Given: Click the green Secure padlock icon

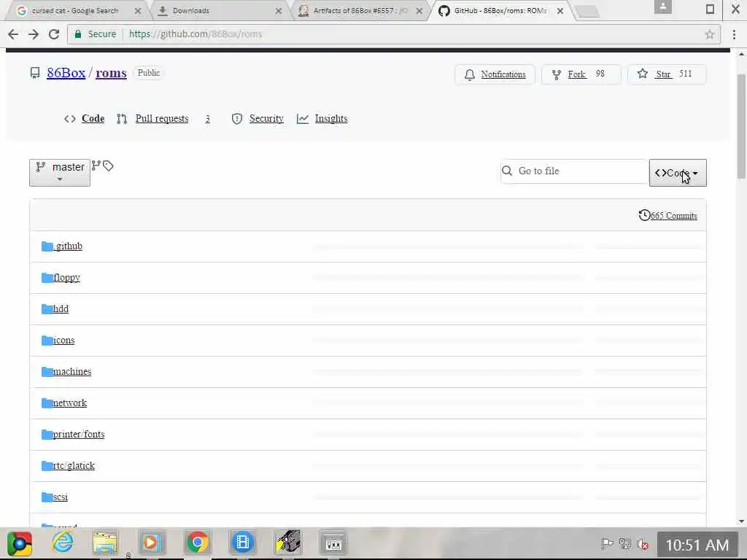Looking at the screenshot, I should coord(78,34).
